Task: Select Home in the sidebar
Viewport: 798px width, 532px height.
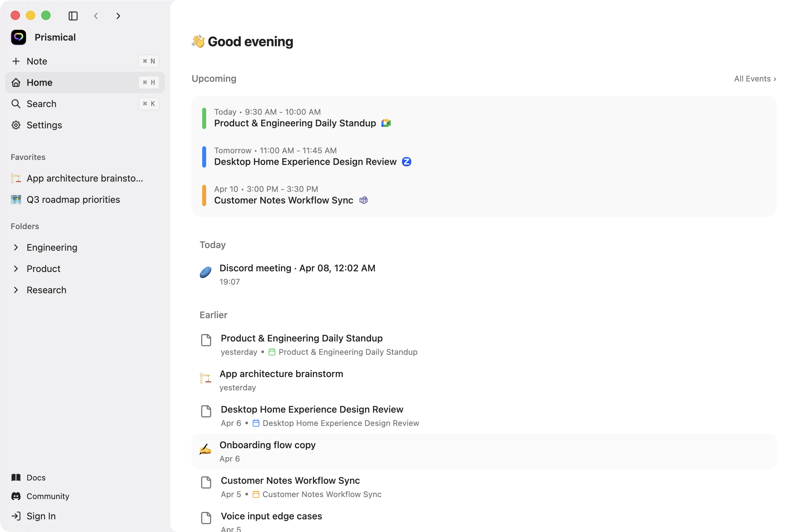Action: 39,82
